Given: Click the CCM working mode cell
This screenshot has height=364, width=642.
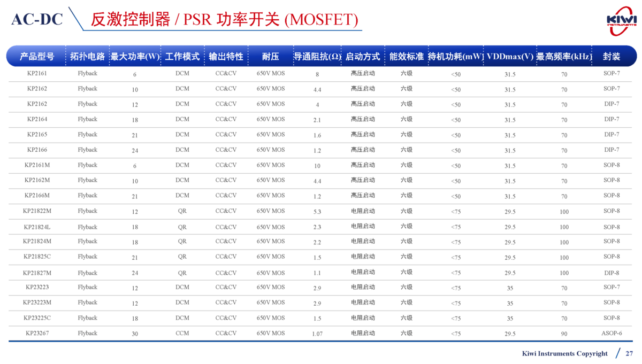Looking at the screenshot, I should 182,333.
